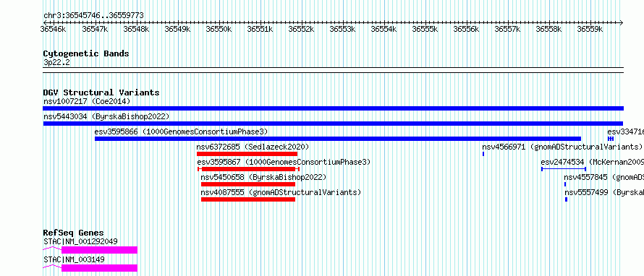
Task: Click the 36558k ruler tick label
Action: point(549,29)
